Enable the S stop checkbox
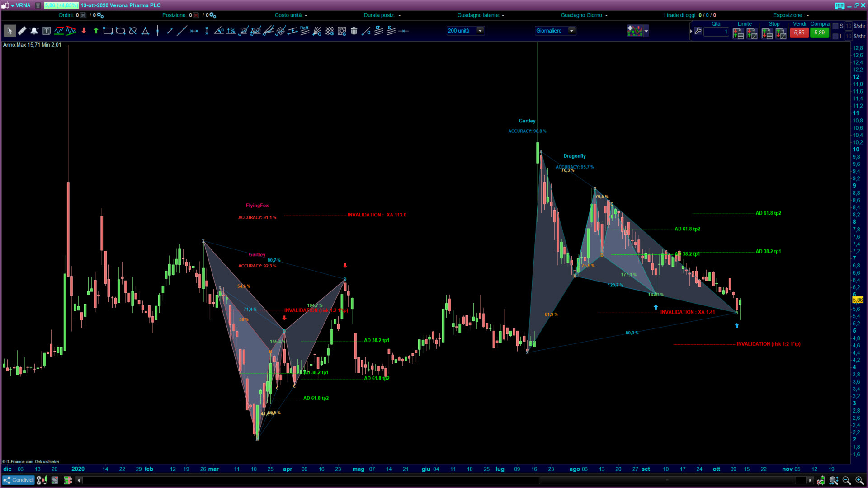868x488 pixels. tap(835, 26)
